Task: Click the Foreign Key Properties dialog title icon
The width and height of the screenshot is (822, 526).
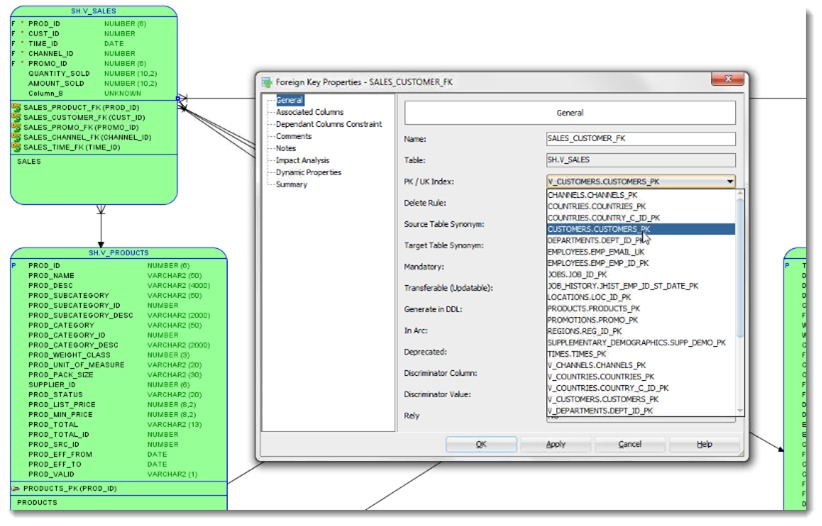Action: [267, 82]
